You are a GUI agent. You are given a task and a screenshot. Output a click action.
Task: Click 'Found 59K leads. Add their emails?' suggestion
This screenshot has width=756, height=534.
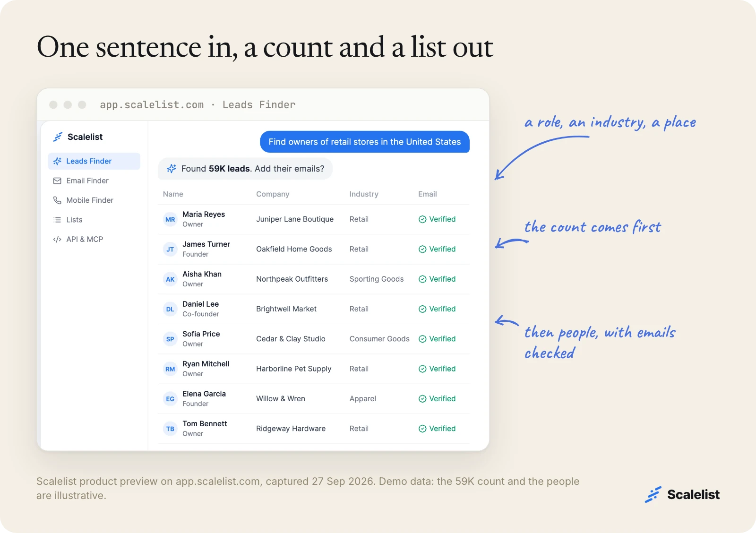(245, 169)
